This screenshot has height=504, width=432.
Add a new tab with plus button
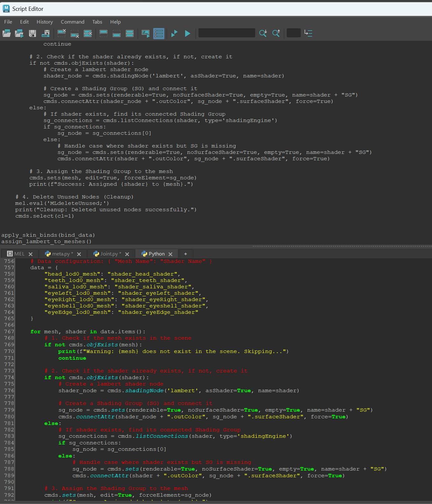[185, 254]
